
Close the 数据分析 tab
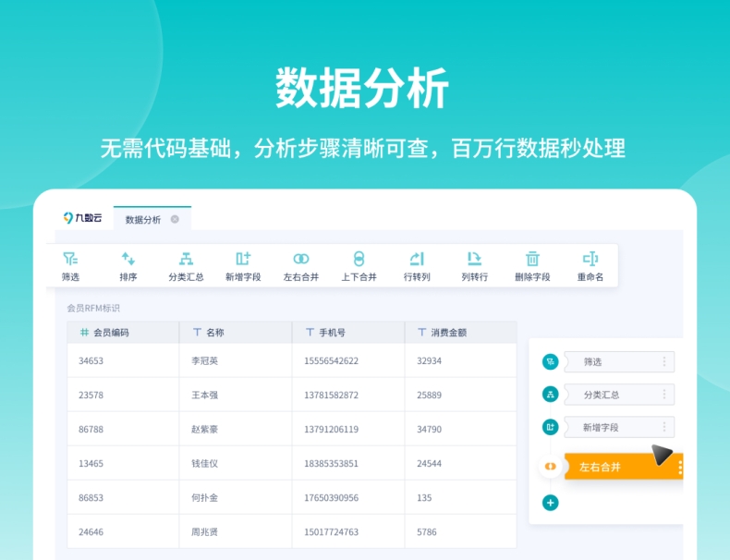(175, 219)
